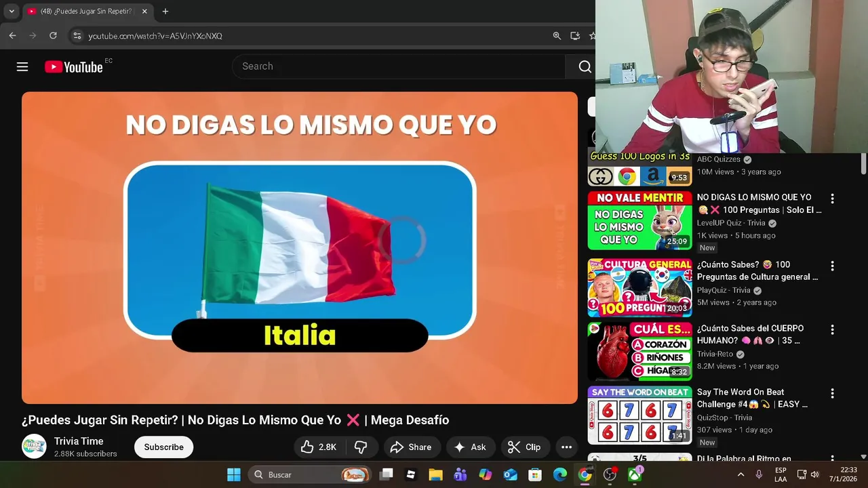
Task: Open File Explorer from taskbar
Action: coord(435,474)
